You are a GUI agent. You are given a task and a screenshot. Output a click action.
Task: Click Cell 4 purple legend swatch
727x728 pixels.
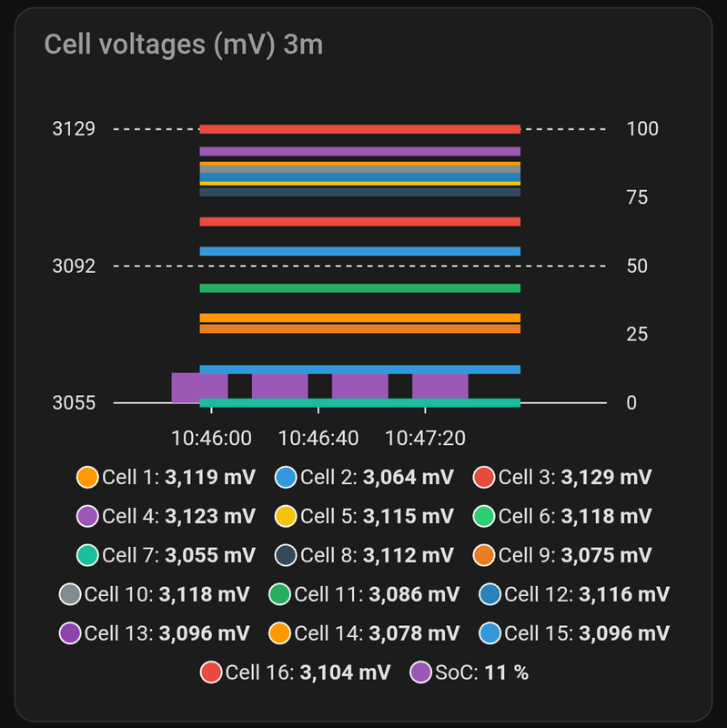click(87, 516)
